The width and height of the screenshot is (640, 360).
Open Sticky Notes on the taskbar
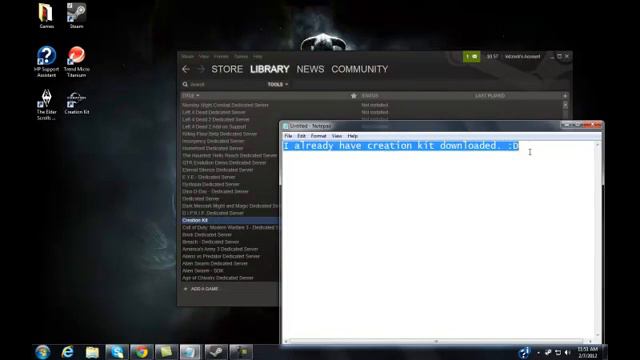click(166, 352)
